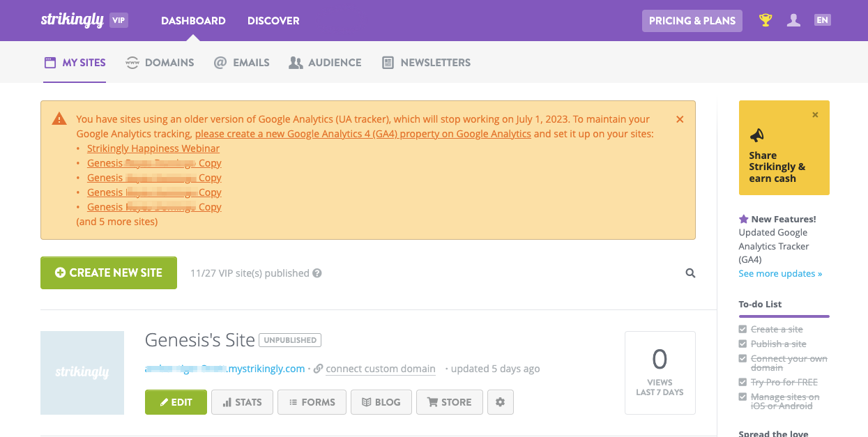
Task: Edit Genesis's Site
Action: point(176,402)
